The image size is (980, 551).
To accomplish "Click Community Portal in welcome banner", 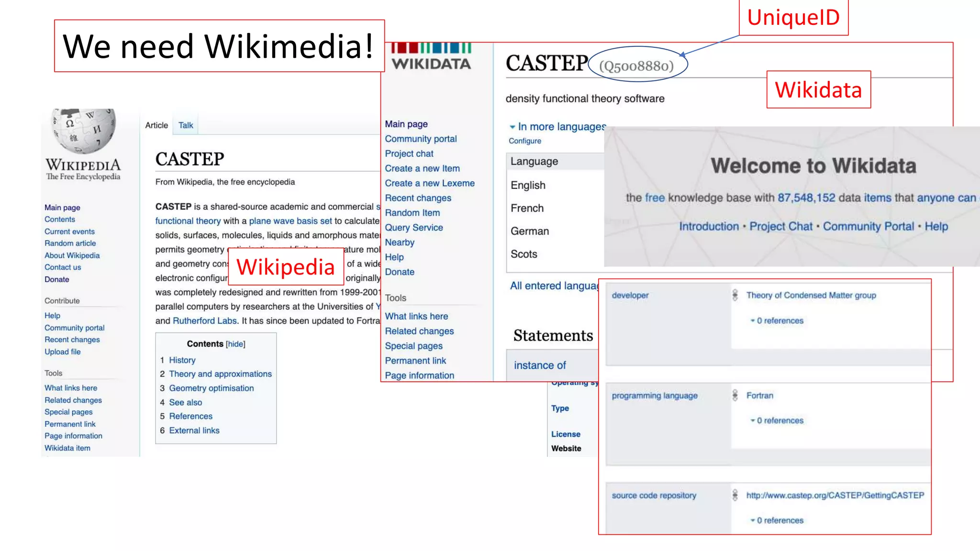I will click(x=868, y=227).
